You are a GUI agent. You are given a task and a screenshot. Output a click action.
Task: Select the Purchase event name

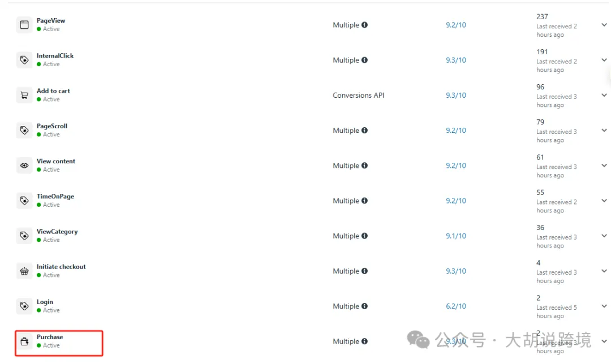coord(50,337)
